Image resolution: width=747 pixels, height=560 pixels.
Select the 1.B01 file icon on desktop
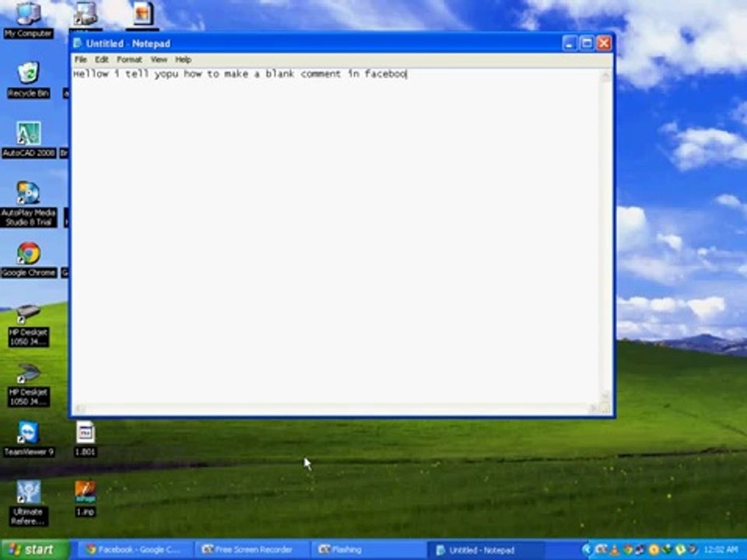coord(86,439)
